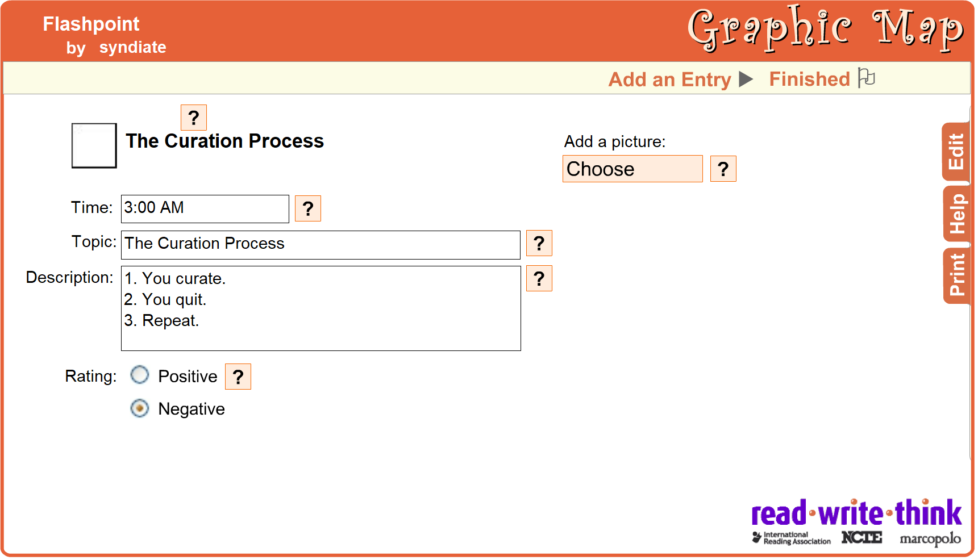Open the Print side tab
Screen dimensions: 978x560
point(956,275)
